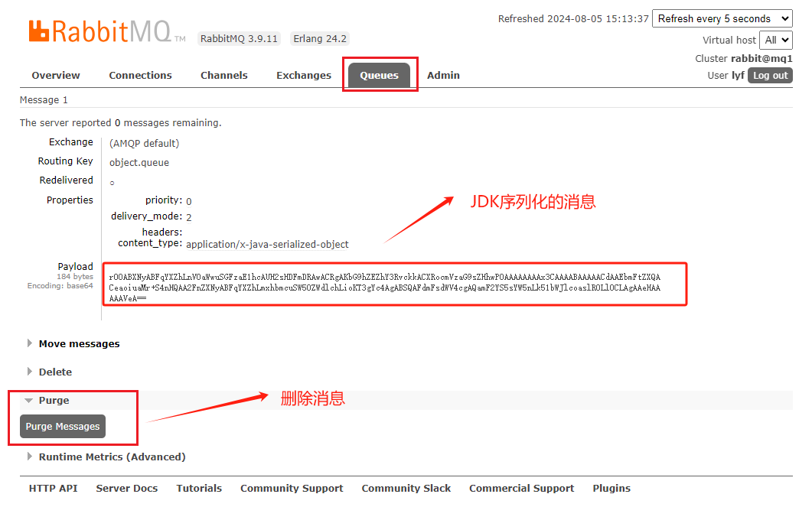Click the 'server reported 0 messages remaining' text
The image size is (812, 507).
click(x=121, y=122)
